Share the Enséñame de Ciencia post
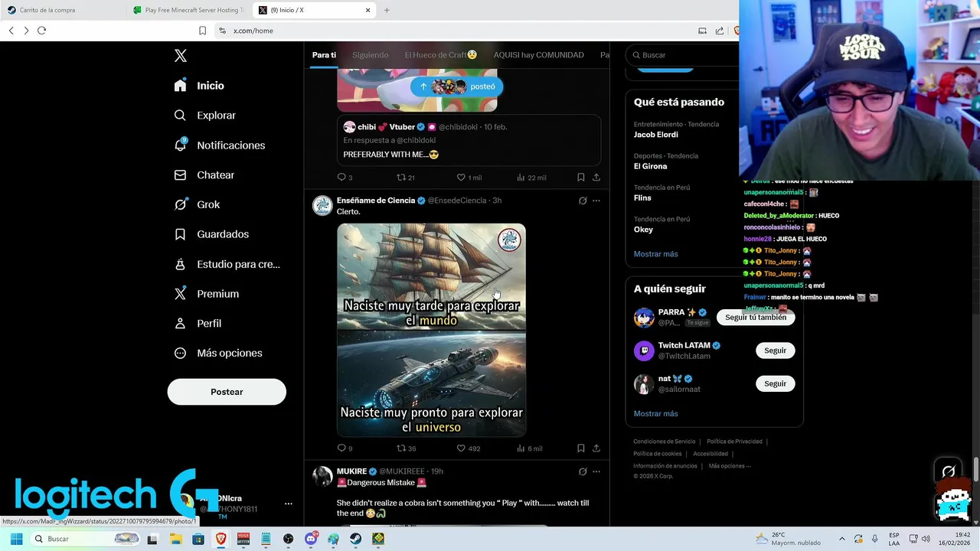980x551 pixels. click(x=596, y=448)
